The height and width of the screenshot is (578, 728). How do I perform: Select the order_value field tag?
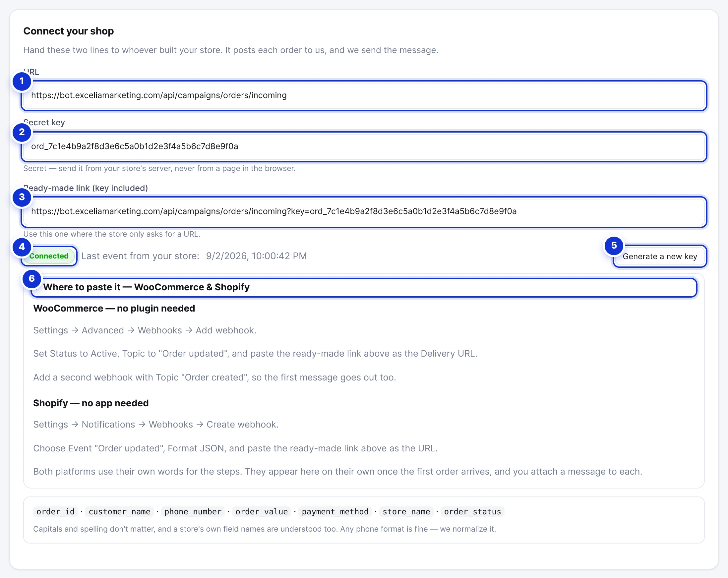coord(262,512)
